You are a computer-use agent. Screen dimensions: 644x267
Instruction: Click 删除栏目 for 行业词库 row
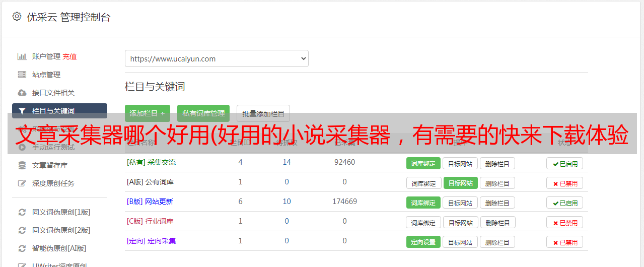tap(497, 222)
